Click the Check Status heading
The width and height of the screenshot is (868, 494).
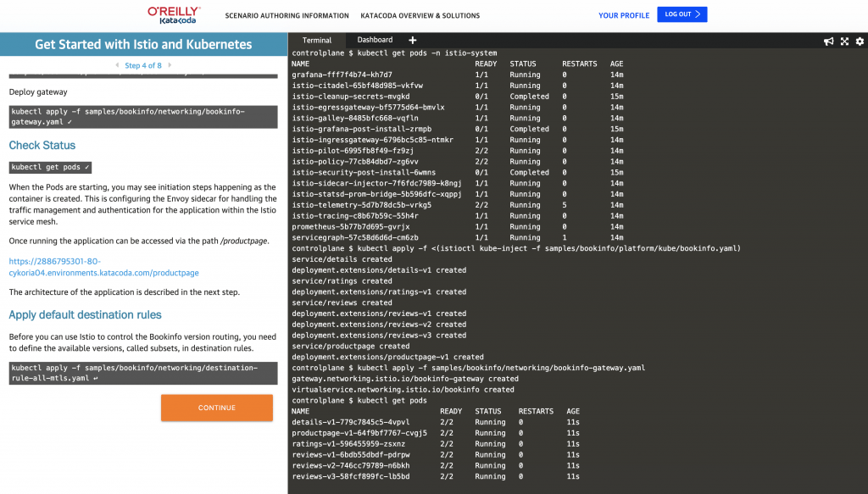pos(42,146)
